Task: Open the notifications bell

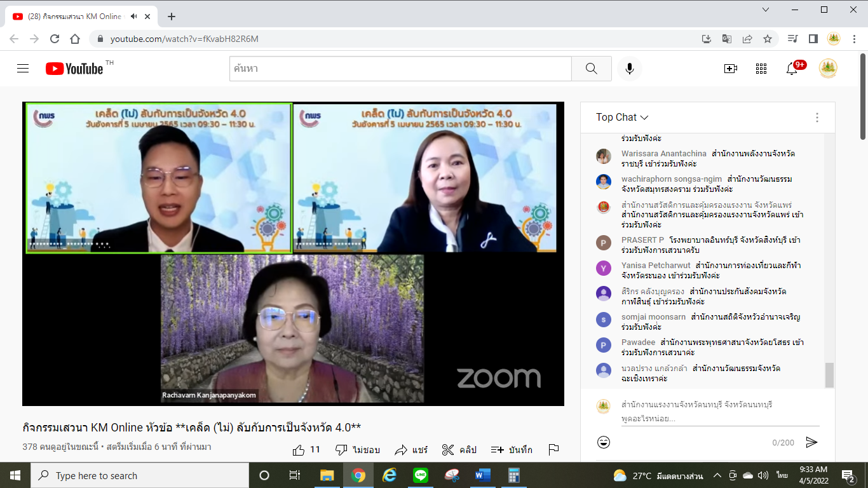Action: pyautogui.click(x=792, y=69)
